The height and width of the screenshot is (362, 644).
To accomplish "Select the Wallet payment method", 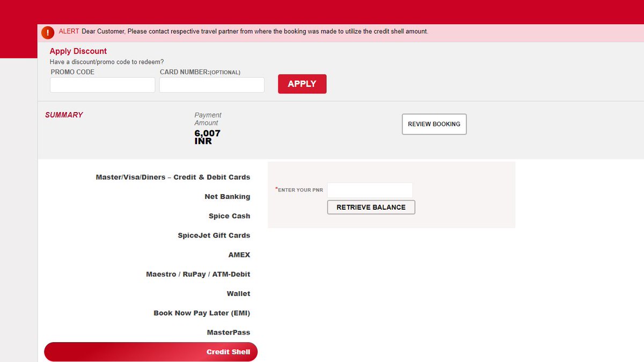I will click(238, 293).
